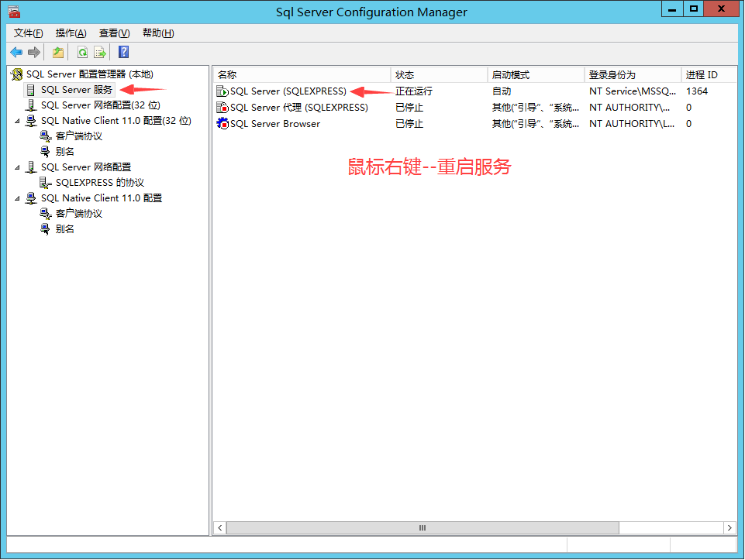The width and height of the screenshot is (745, 560).
Task: Collapse the SQL Native Client 11.0 配置 node
Action: 17,198
